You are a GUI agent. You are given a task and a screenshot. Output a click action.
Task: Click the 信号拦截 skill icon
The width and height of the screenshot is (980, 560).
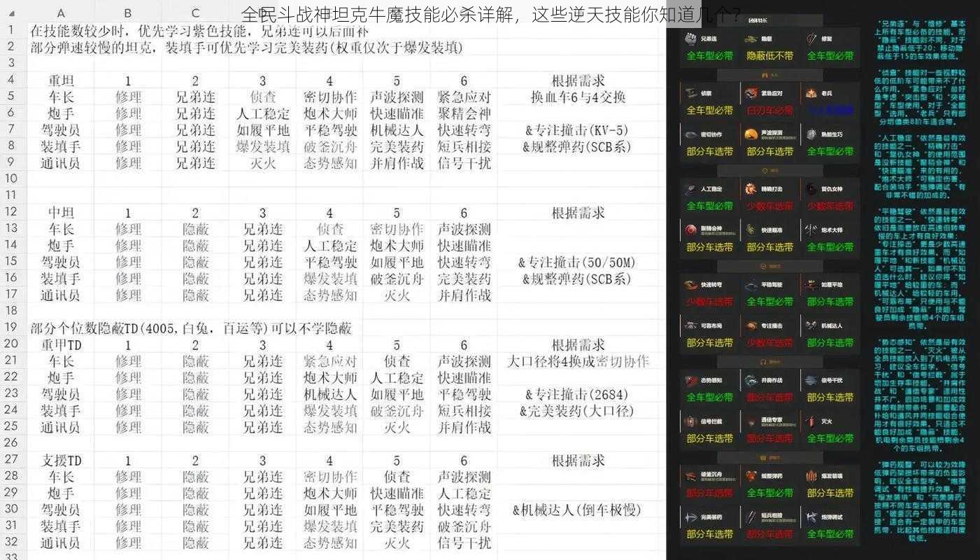click(690, 422)
